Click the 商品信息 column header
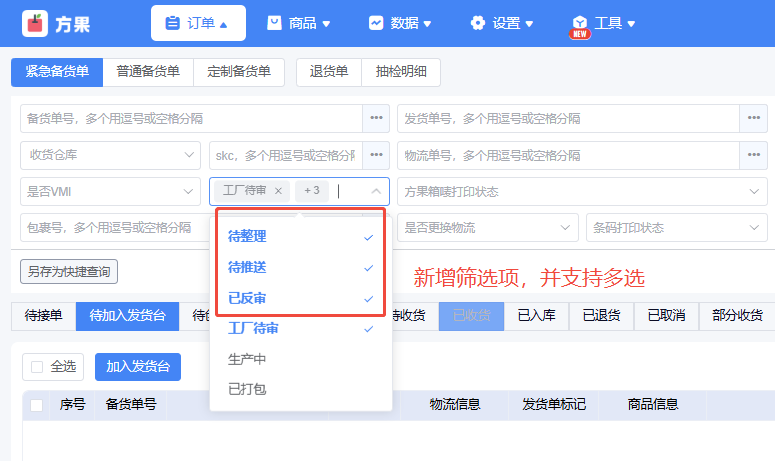This screenshot has width=775, height=461. point(652,405)
